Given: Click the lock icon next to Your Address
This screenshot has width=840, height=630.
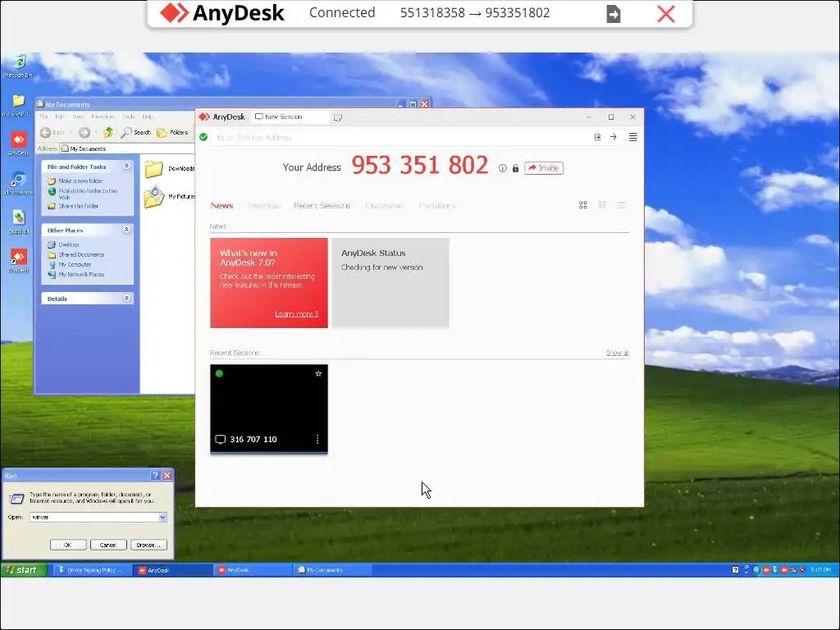Looking at the screenshot, I should (x=515, y=168).
